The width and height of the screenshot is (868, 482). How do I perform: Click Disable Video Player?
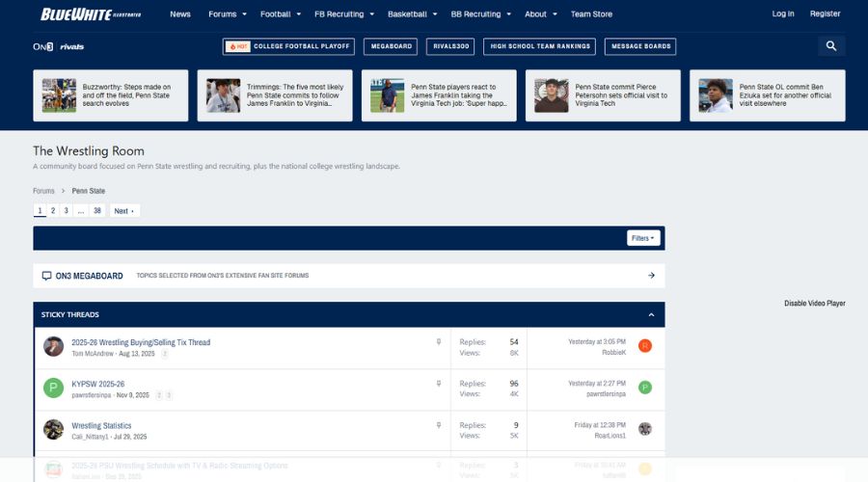point(814,304)
